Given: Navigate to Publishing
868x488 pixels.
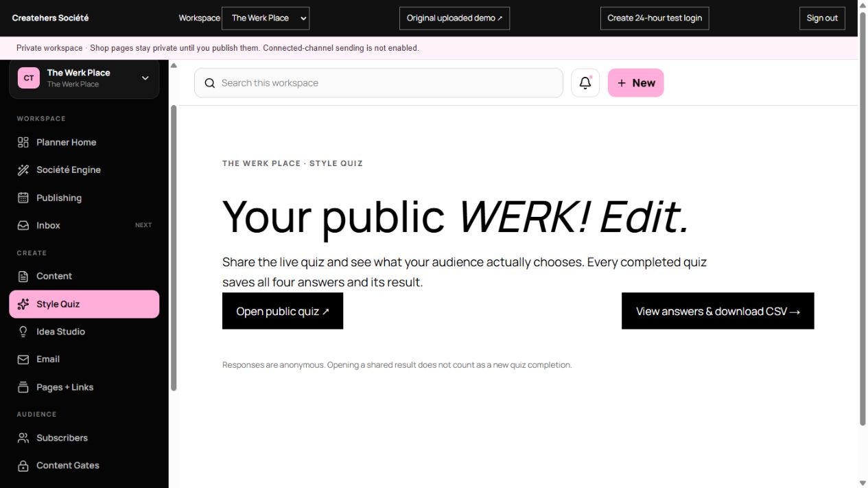Looking at the screenshot, I should 84,198.
